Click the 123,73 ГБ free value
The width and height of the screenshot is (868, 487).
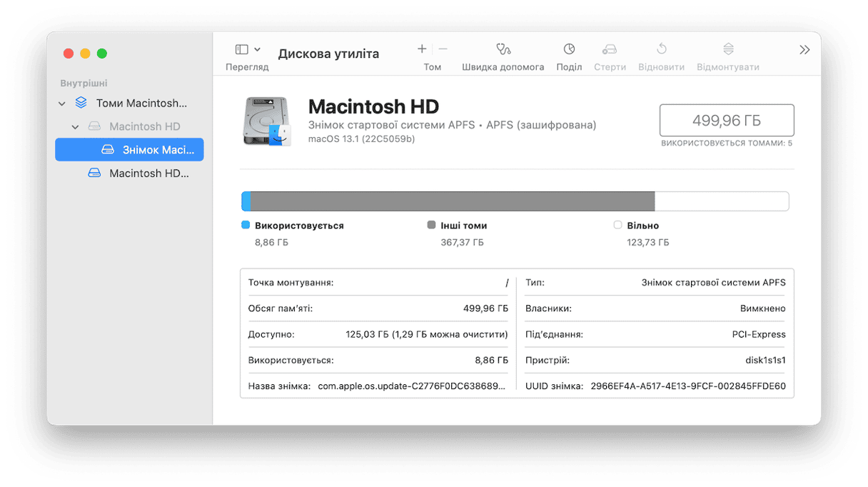click(648, 243)
